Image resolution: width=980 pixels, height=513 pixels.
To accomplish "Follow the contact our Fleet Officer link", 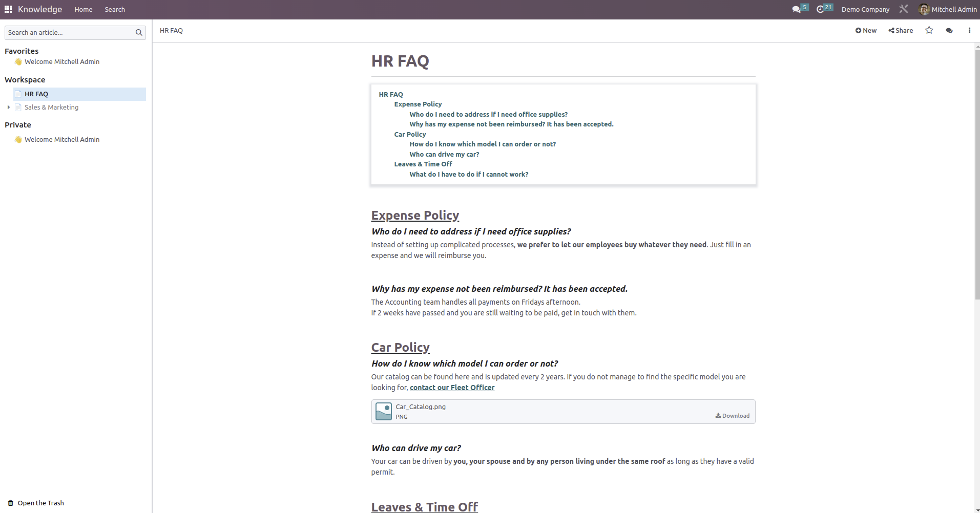I will (452, 388).
